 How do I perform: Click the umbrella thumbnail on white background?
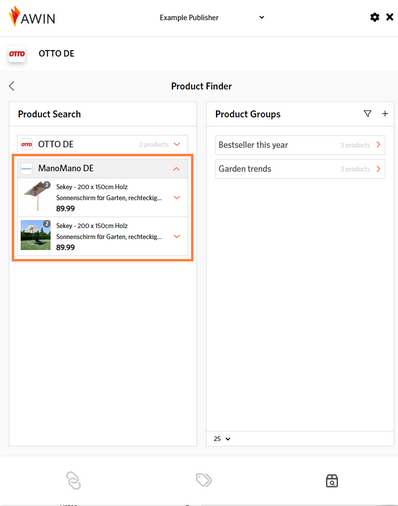(36, 196)
